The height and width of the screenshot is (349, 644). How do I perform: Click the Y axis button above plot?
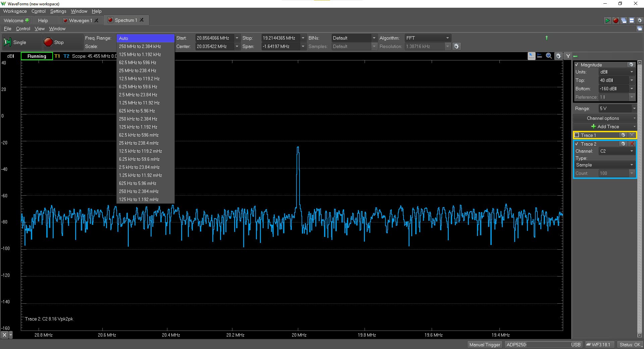pyautogui.click(x=568, y=56)
